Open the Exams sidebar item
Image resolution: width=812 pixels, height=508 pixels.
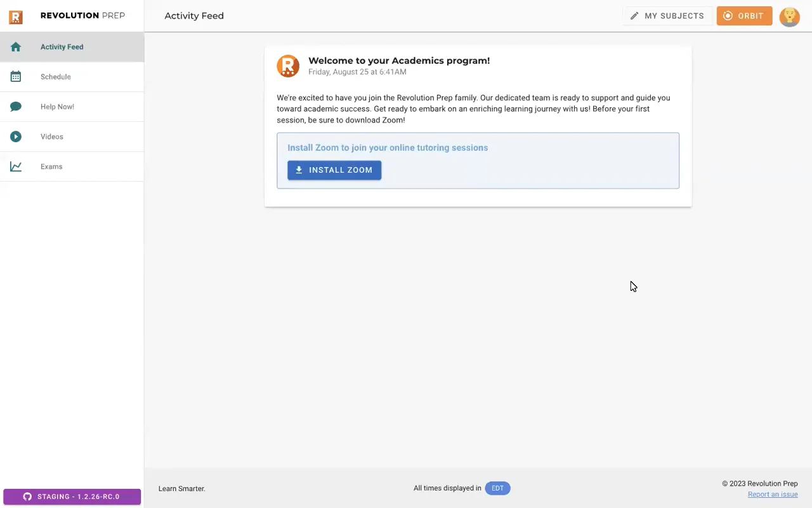(72, 166)
